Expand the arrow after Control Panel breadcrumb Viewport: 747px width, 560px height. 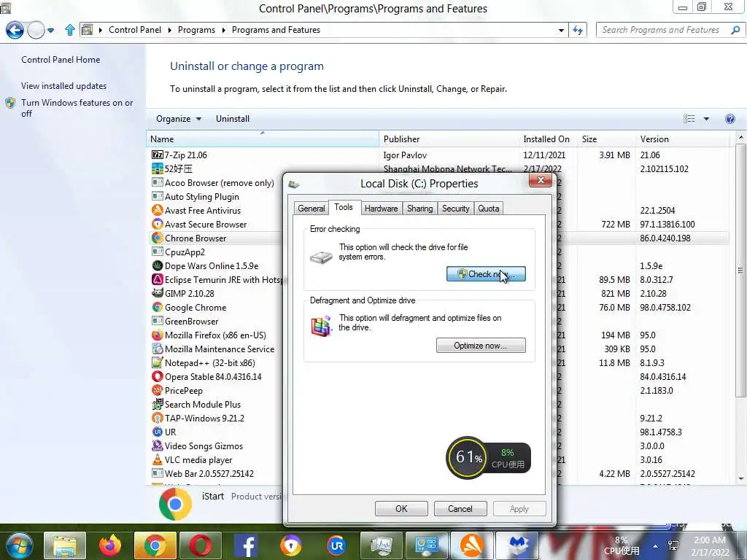169,30
